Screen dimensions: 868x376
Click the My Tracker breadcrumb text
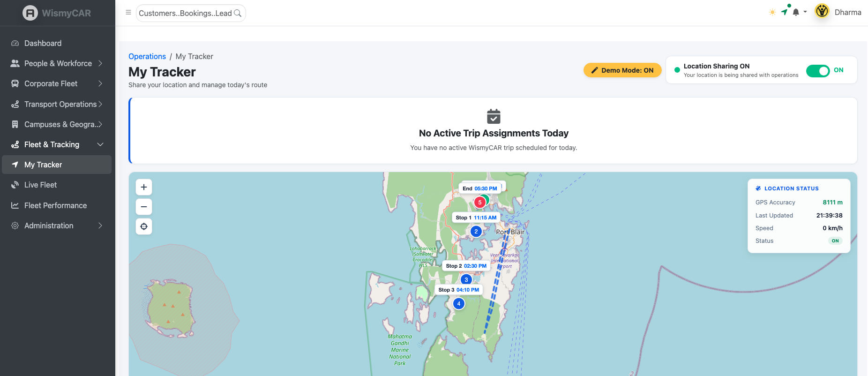tap(195, 56)
